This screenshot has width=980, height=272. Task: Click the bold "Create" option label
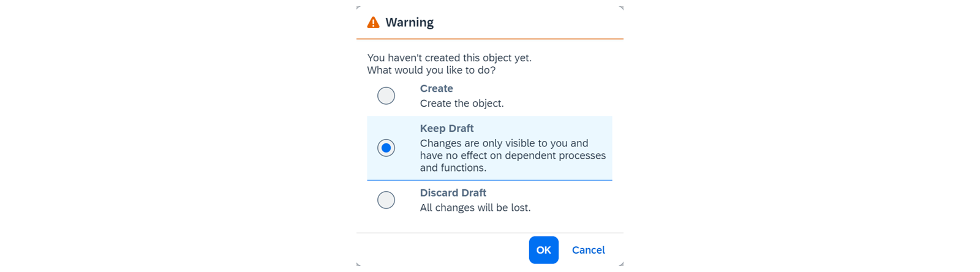coord(437,88)
